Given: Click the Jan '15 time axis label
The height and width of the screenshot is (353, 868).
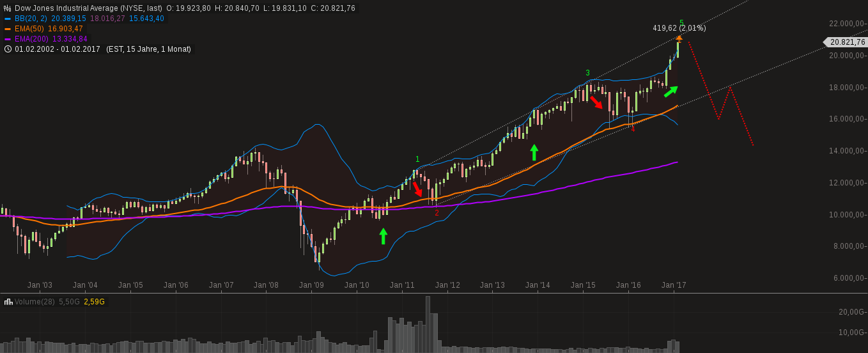Looking at the screenshot, I should click(x=583, y=285).
